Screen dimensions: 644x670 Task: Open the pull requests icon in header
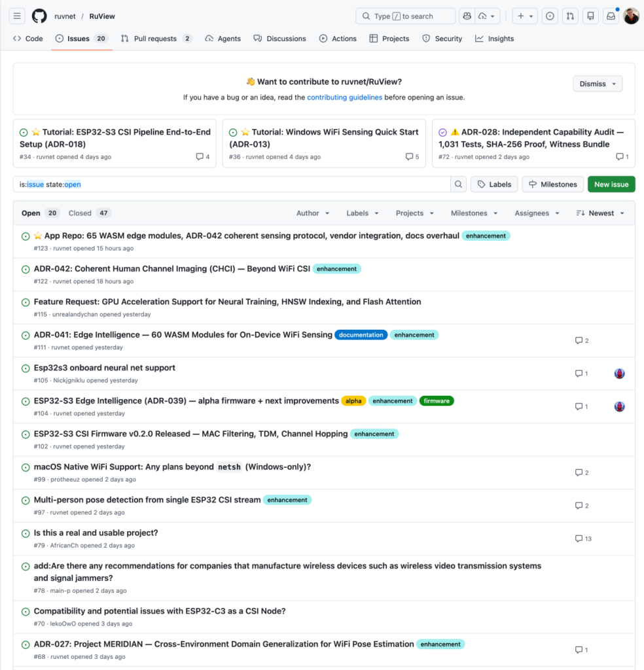(570, 16)
